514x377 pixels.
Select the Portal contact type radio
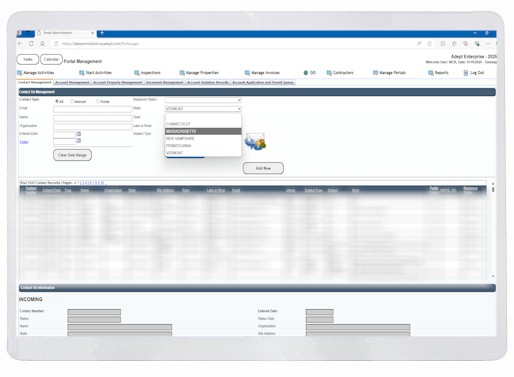[x=98, y=101]
